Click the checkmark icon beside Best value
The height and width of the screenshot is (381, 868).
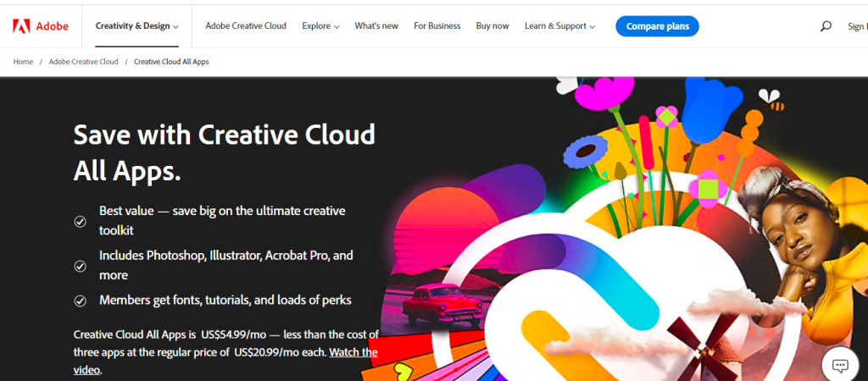pos(81,222)
